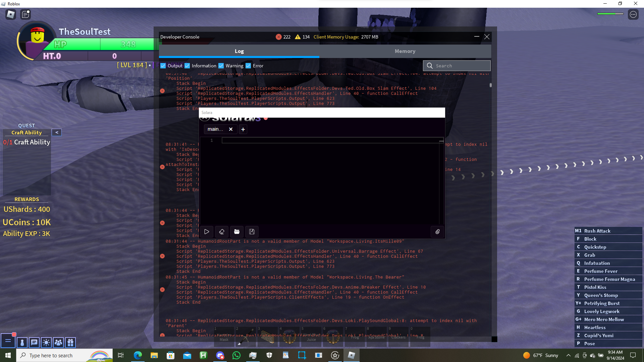This screenshot has height=362, width=644.
Task: Click the Solara execute (play) button
Action: click(207, 232)
